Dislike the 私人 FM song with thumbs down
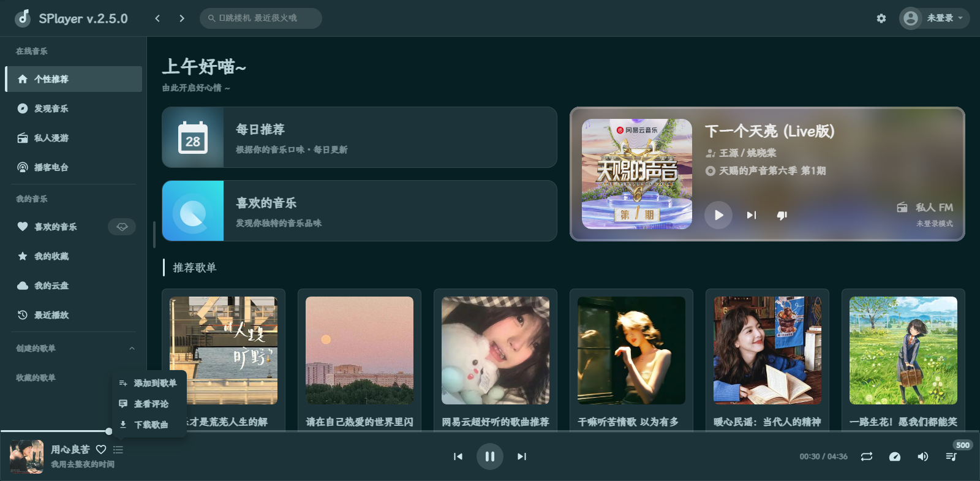Image resolution: width=980 pixels, height=481 pixels. point(782,215)
